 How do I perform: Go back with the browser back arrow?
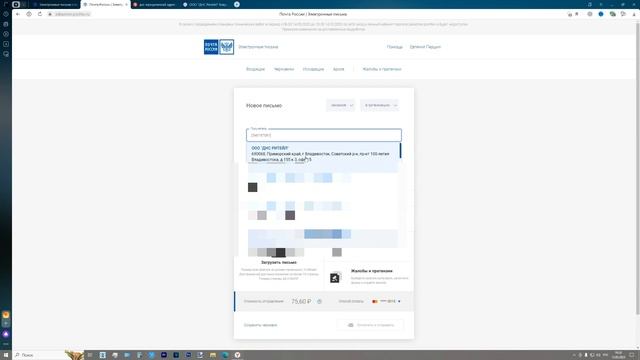[18, 14]
